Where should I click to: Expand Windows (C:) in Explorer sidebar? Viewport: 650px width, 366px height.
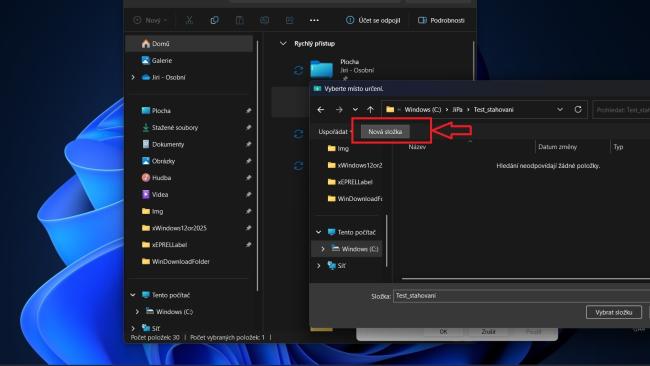(x=137, y=311)
